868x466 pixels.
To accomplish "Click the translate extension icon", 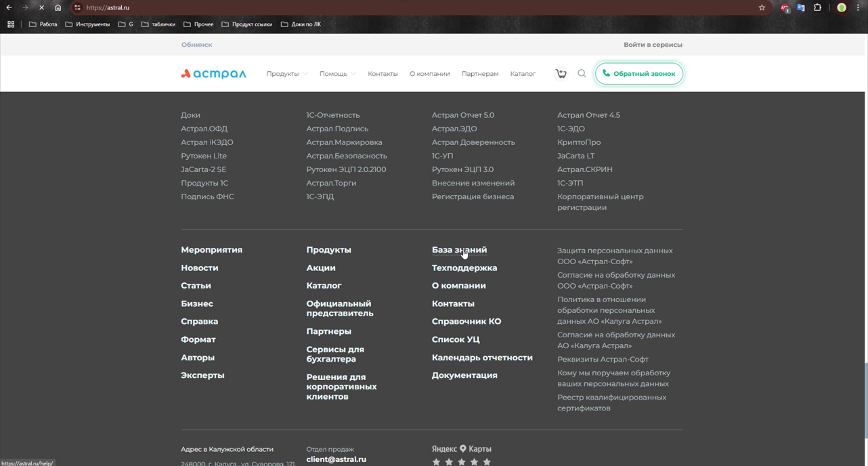I will click(x=800, y=7).
